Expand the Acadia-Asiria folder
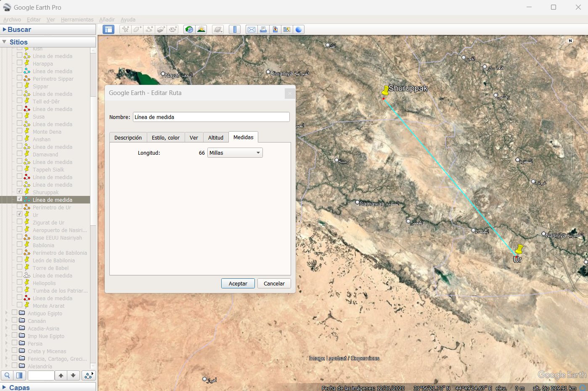This screenshot has height=391, width=588. [6, 328]
